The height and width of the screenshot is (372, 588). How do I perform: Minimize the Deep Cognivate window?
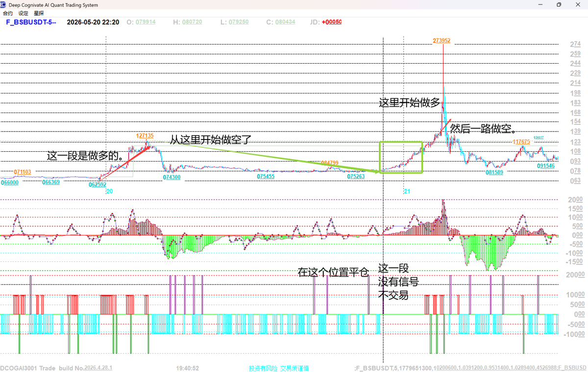(x=541, y=5)
